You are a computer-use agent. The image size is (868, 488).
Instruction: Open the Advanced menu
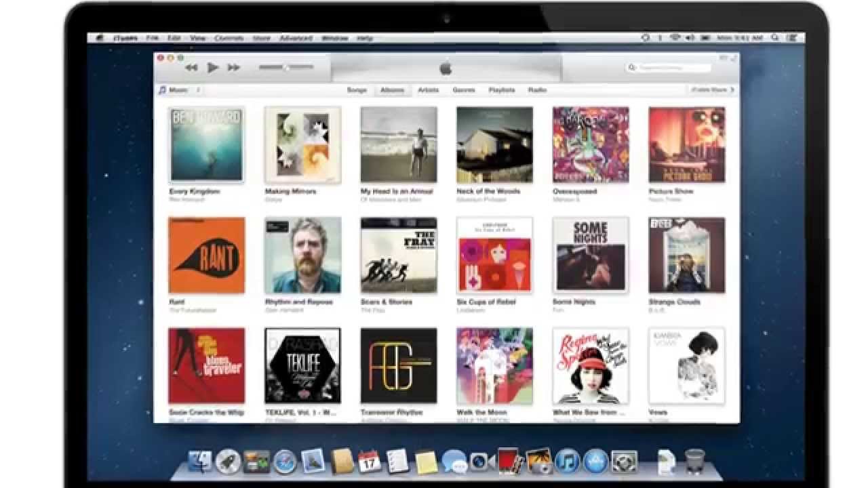coord(296,38)
